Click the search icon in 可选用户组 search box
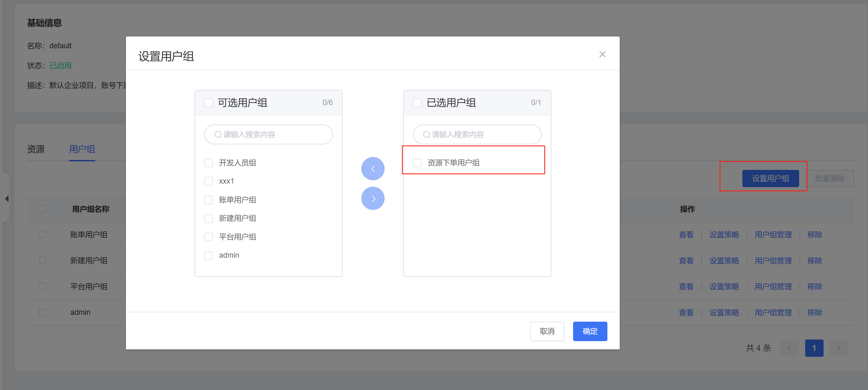Viewport: 868px width, 390px height. tap(218, 134)
